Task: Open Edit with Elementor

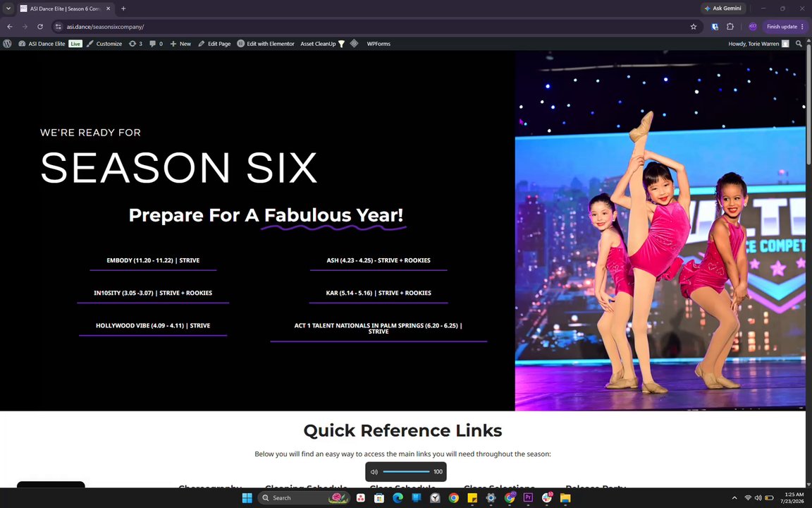Action: pos(266,44)
